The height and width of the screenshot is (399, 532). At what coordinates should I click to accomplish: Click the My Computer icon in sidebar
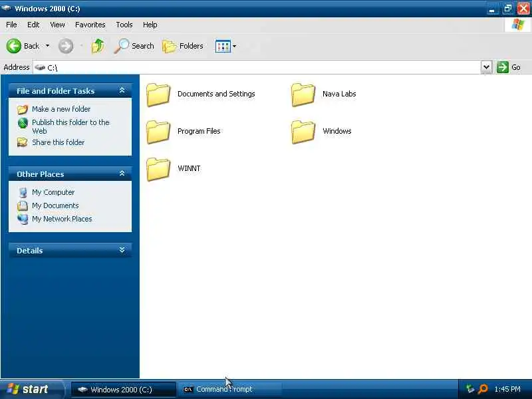coord(23,192)
